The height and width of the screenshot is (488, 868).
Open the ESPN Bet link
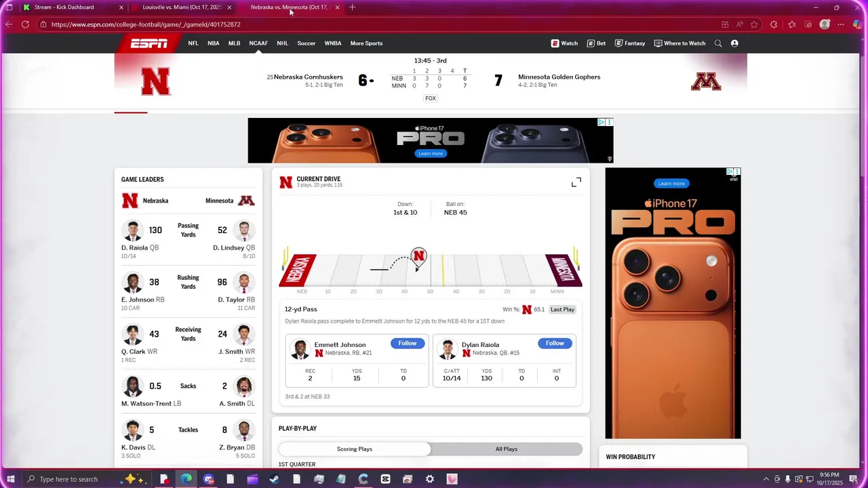[x=596, y=43]
